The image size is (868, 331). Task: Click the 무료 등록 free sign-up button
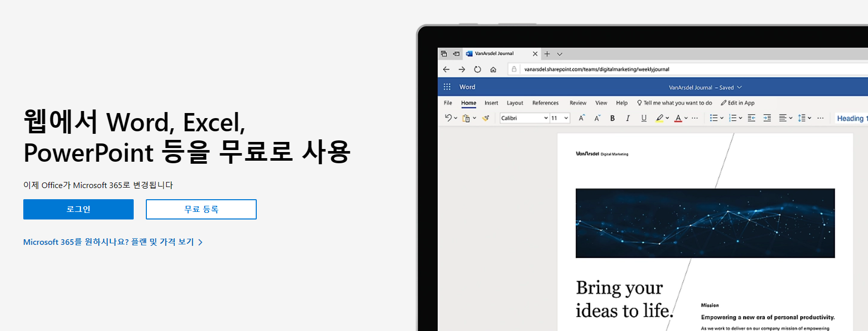pos(201,209)
